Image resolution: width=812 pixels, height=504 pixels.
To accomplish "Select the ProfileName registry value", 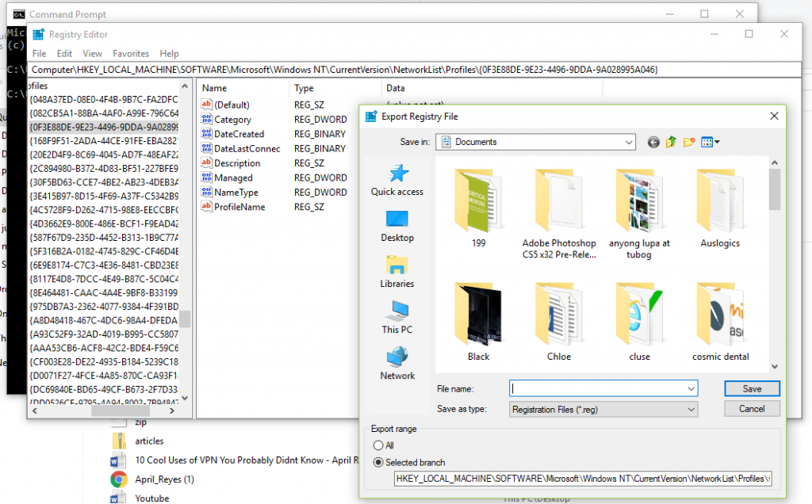I will (239, 207).
